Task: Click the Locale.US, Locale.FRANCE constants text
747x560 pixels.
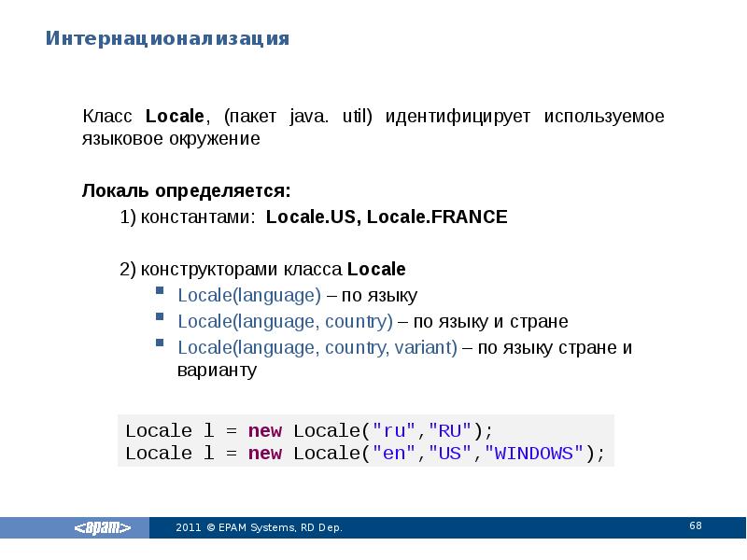Action: point(387,217)
